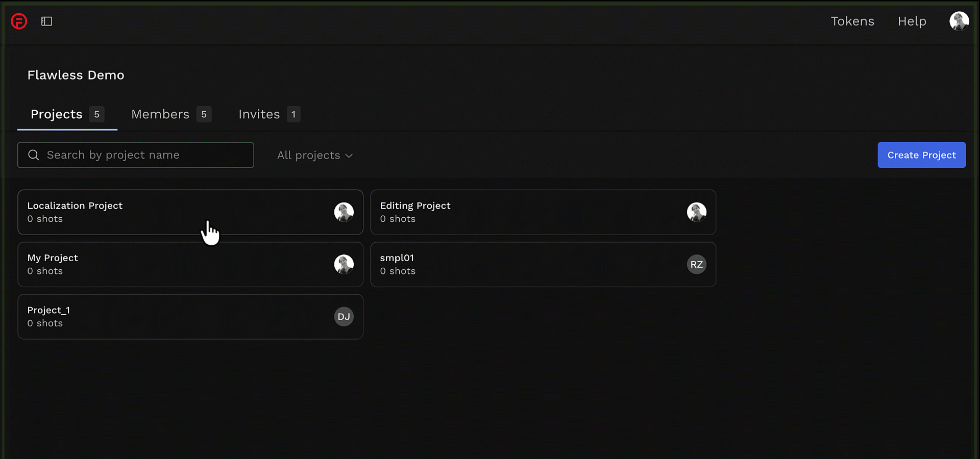
Task: Switch to the Projects tab
Action: click(67, 114)
